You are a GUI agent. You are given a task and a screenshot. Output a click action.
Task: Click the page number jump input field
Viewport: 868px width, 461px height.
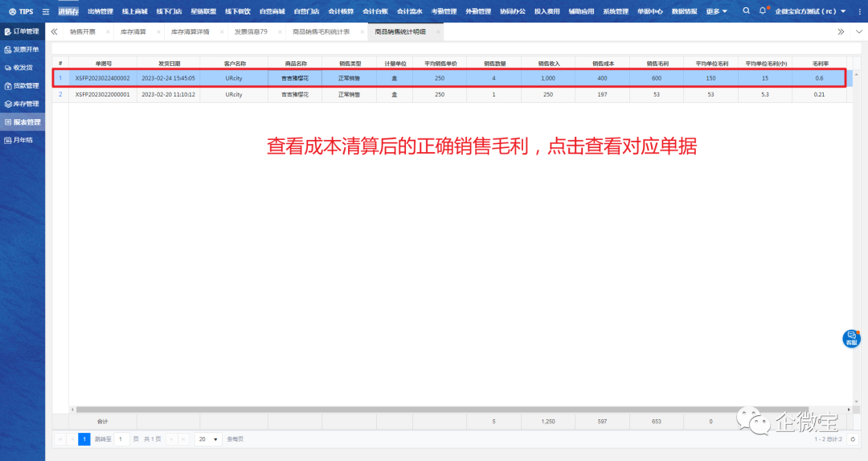121,439
